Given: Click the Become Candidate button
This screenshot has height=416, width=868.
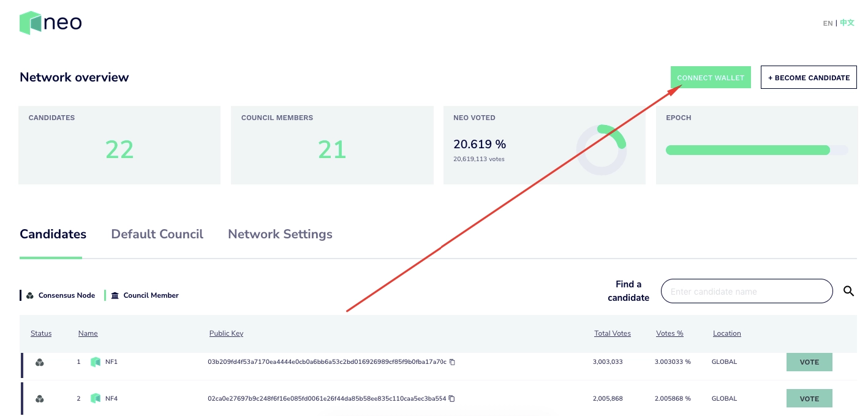Looking at the screenshot, I should [x=809, y=77].
